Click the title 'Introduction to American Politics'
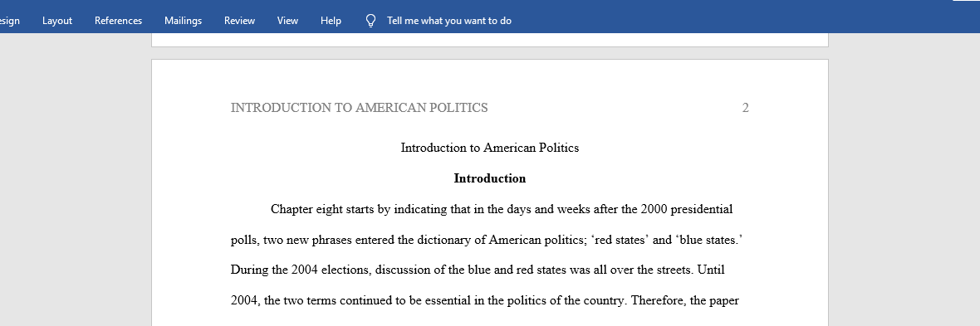The height and width of the screenshot is (326, 980). click(x=490, y=148)
